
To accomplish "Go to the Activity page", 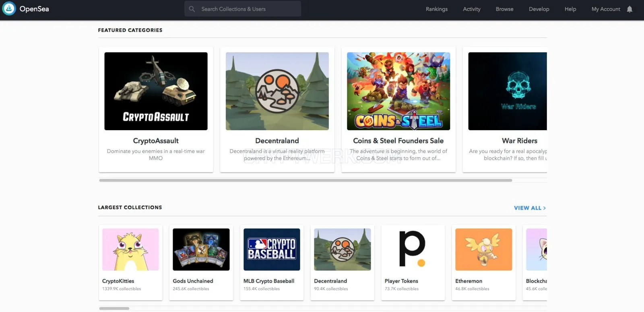I will (x=472, y=9).
